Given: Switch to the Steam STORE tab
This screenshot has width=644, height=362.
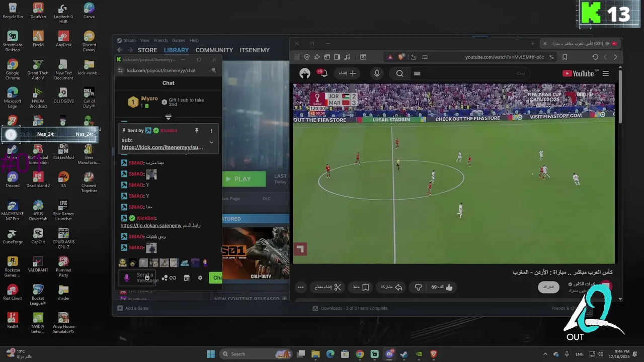Looking at the screenshot, I should pyautogui.click(x=147, y=50).
